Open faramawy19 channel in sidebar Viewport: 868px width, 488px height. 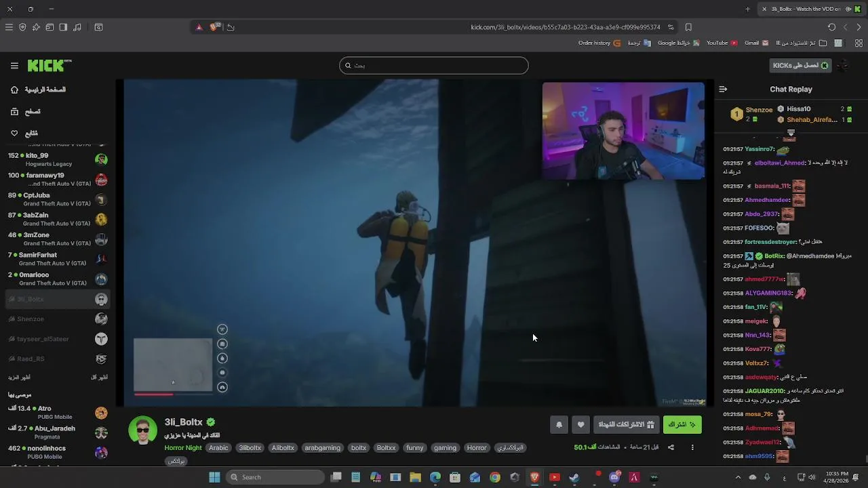[x=58, y=180]
